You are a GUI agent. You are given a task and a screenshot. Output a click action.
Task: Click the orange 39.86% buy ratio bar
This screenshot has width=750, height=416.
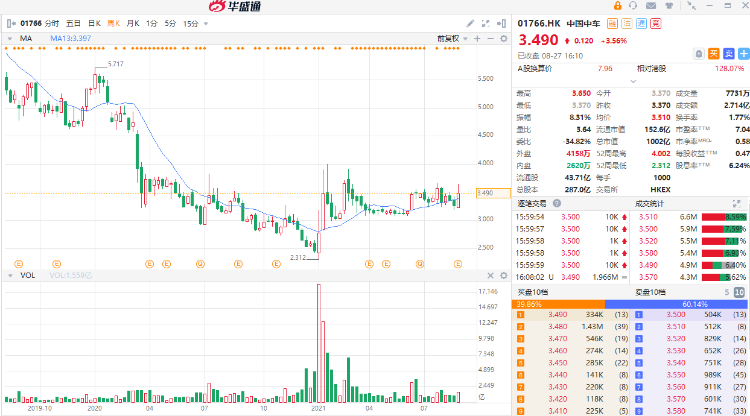558,304
